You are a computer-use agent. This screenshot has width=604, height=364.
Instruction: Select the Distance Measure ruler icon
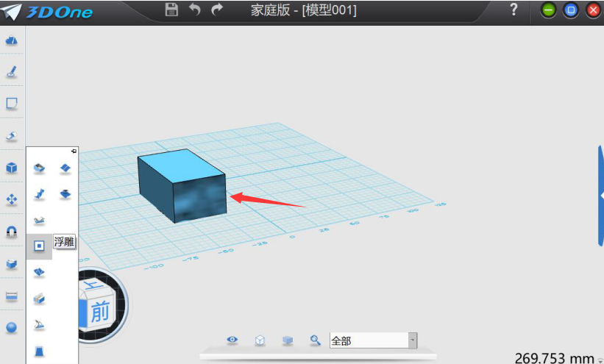12,296
